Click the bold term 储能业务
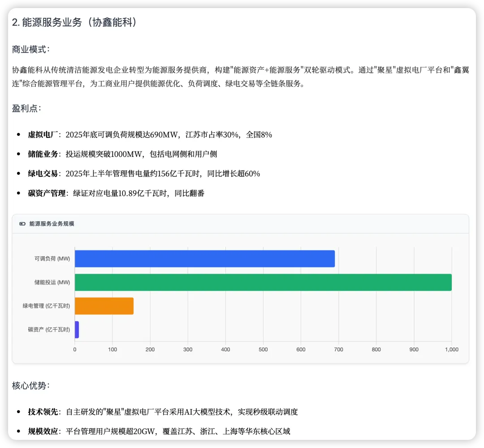The height and width of the screenshot is (448, 484). 43,154
